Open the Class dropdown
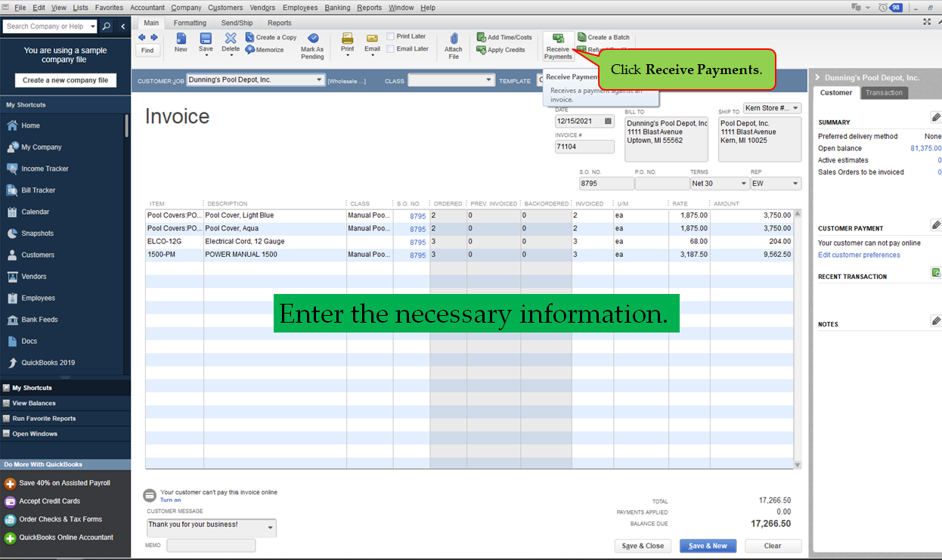This screenshot has height=560, width=942. 489,80
